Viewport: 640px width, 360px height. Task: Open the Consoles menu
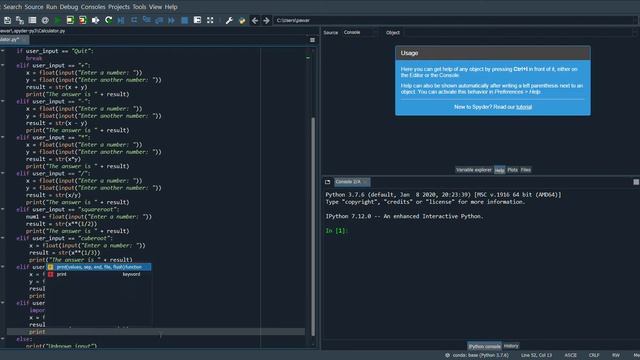[93, 7]
